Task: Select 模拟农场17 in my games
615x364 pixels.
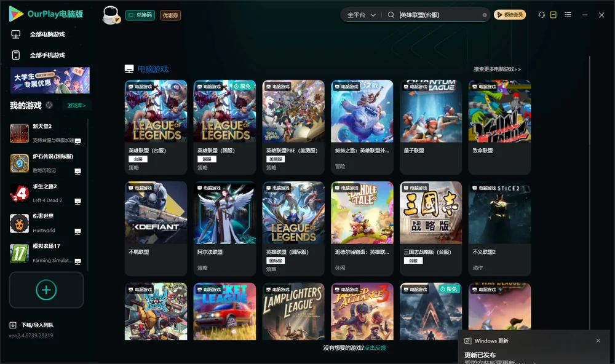Action: tap(46, 253)
